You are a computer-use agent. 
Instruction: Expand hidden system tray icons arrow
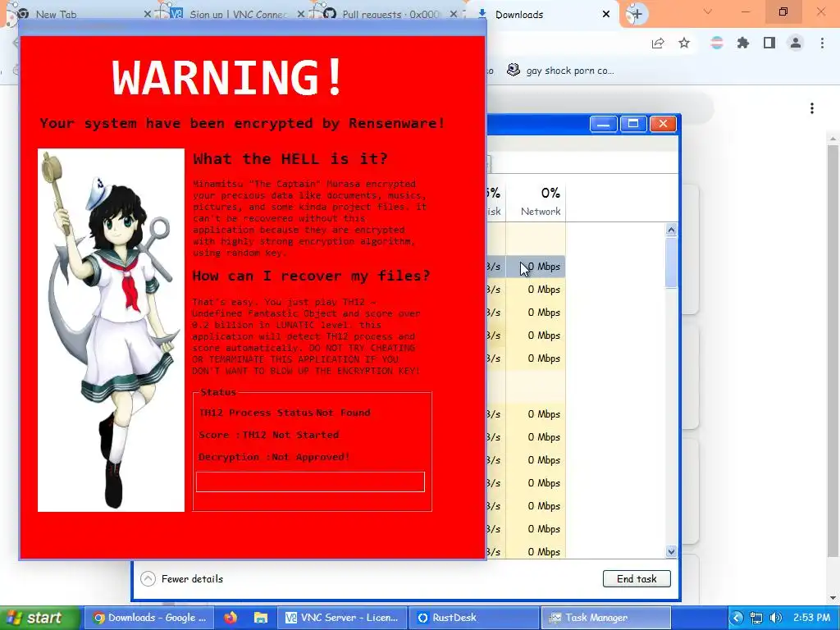(737, 618)
